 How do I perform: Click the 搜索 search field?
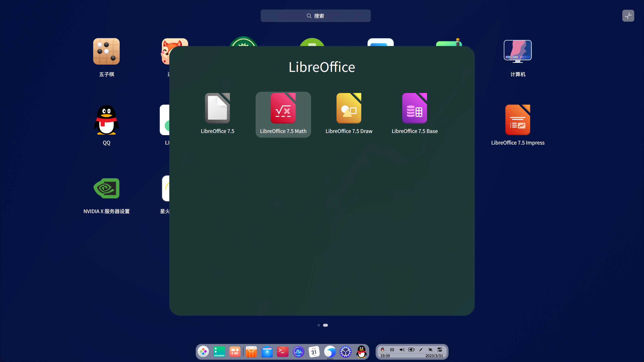pos(315,16)
